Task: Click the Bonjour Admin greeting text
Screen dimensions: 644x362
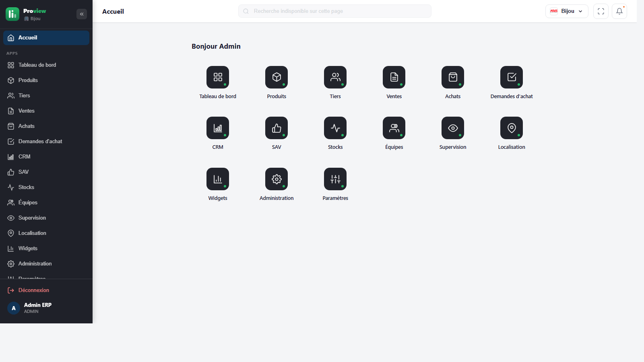Action: pos(216,46)
